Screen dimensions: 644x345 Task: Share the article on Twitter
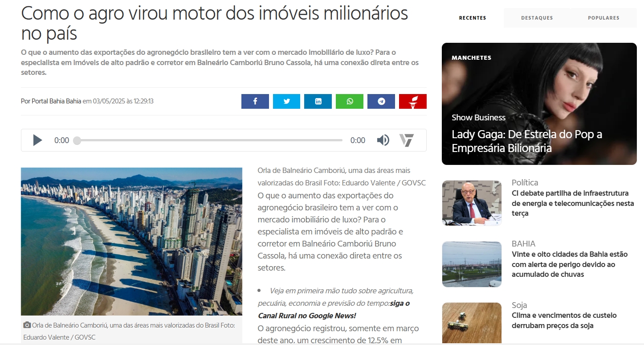point(286,101)
